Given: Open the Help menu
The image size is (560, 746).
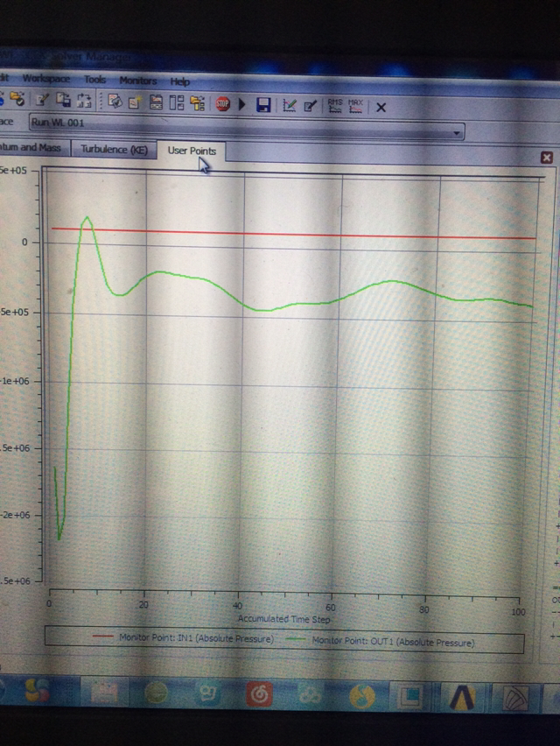Looking at the screenshot, I should 179,81.
